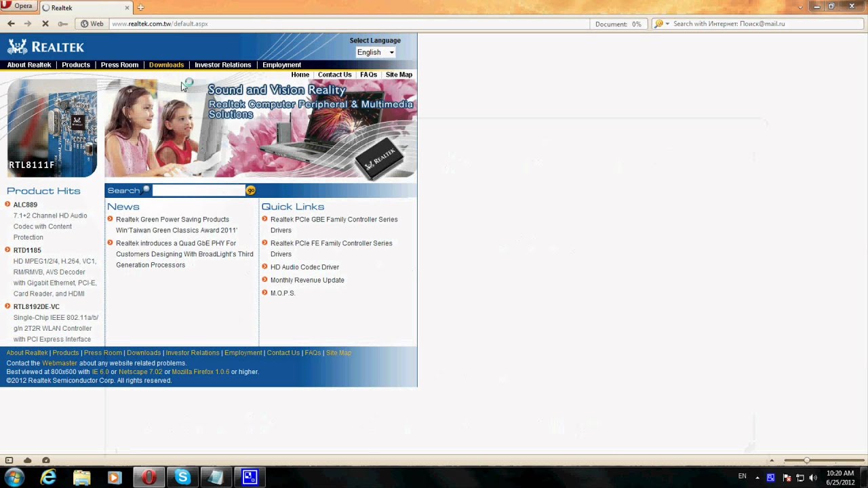Click the Sound and Vision Reality banner

tap(260, 129)
